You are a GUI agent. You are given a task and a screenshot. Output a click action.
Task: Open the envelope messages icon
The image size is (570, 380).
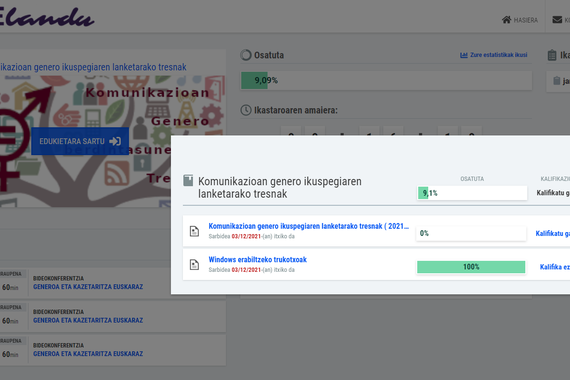pyautogui.click(x=557, y=20)
